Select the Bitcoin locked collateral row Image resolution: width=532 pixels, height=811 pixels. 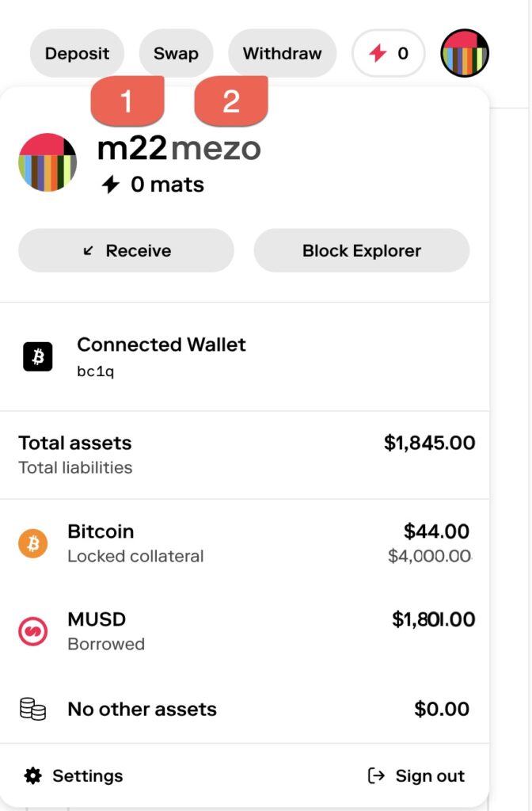click(x=244, y=543)
